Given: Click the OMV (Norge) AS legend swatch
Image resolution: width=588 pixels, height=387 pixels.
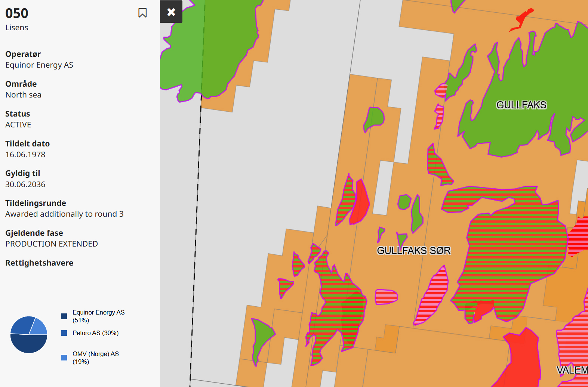Looking at the screenshot, I should pos(64,357).
